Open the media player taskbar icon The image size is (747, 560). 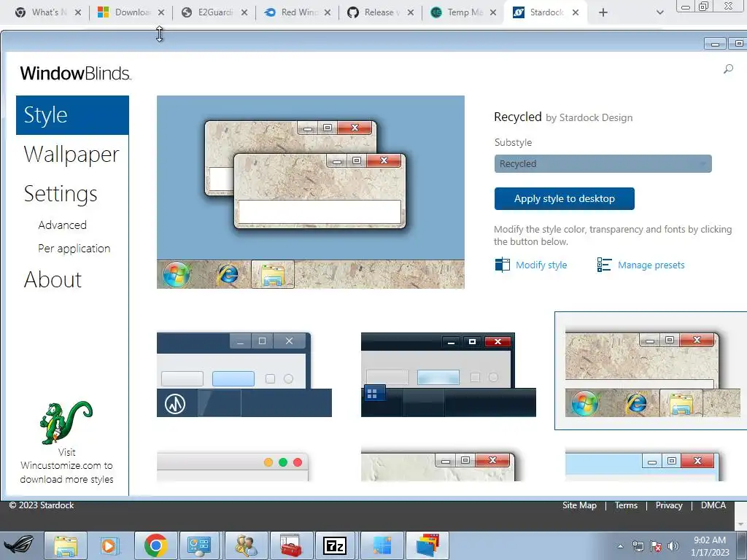pos(109,545)
